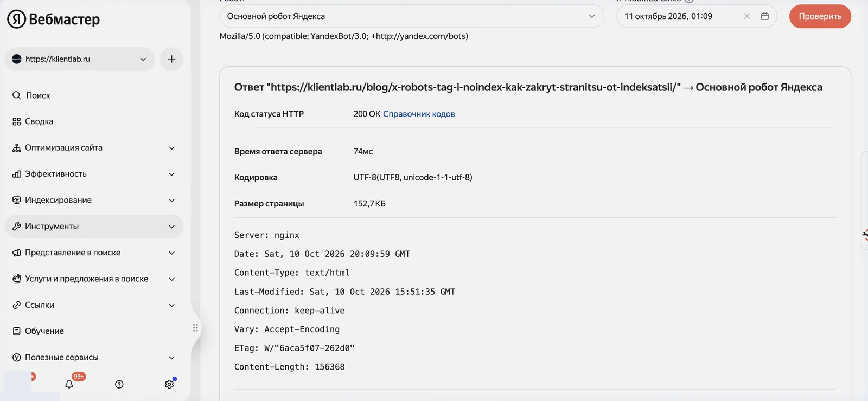Click the Эффективность chart icon
The width and height of the screenshot is (868, 401).
(x=17, y=174)
